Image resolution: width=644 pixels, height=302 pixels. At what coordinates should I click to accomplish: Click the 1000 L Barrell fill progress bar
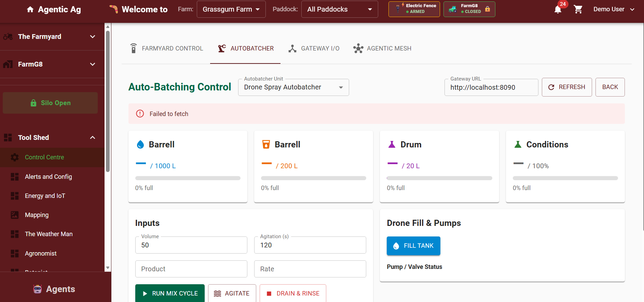(x=188, y=178)
